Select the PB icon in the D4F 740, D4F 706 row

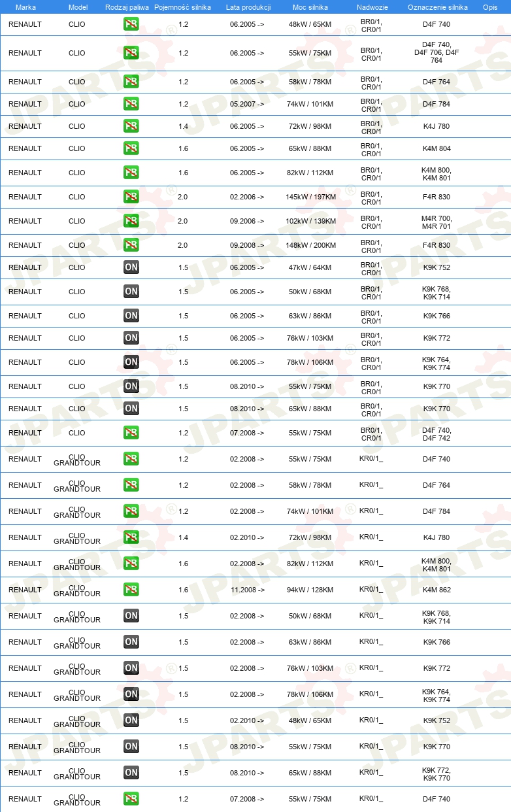[x=131, y=53]
